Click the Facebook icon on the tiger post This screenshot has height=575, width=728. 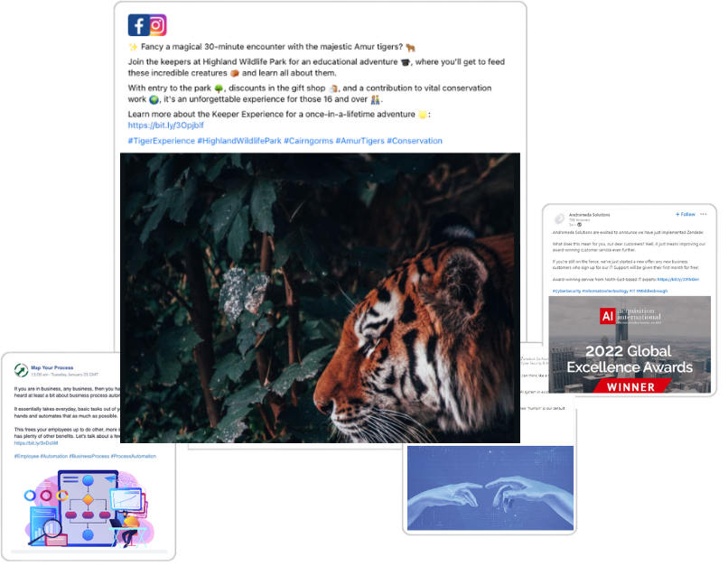(138, 25)
